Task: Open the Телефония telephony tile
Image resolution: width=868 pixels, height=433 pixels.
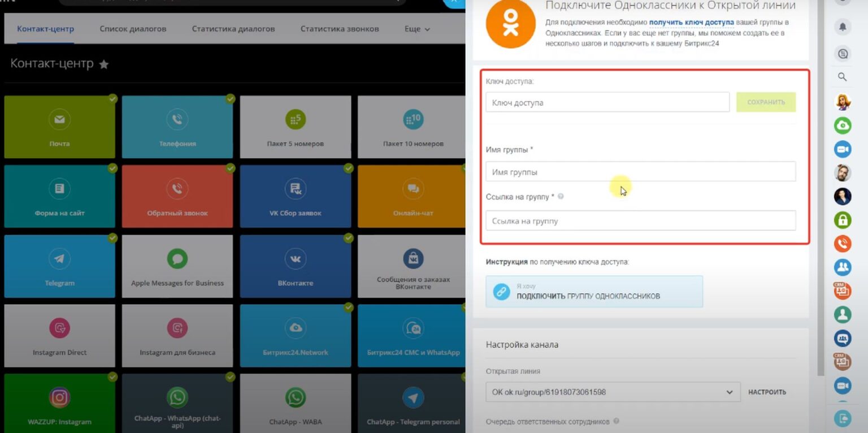Action: tap(177, 127)
